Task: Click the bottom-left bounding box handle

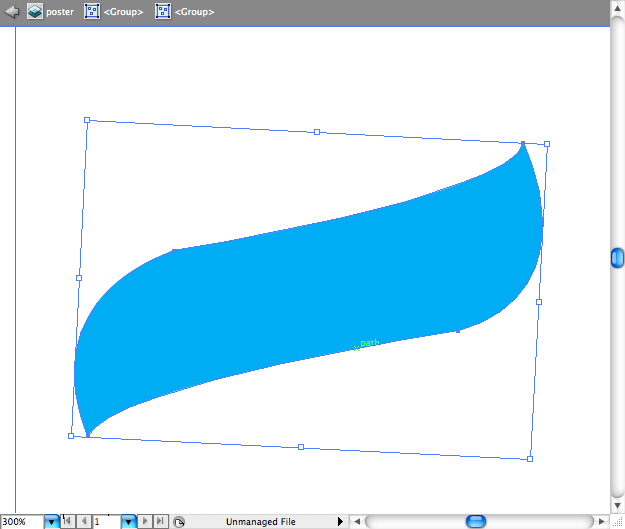Action: (71, 436)
